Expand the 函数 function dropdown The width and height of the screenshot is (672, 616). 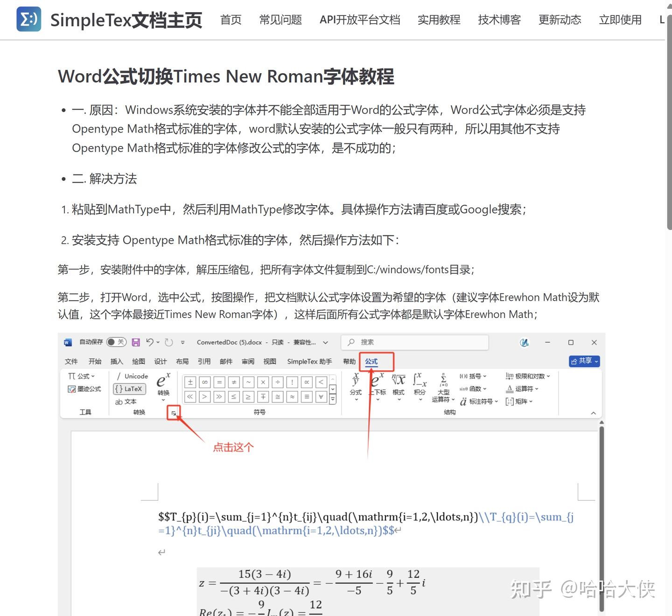coord(473,389)
